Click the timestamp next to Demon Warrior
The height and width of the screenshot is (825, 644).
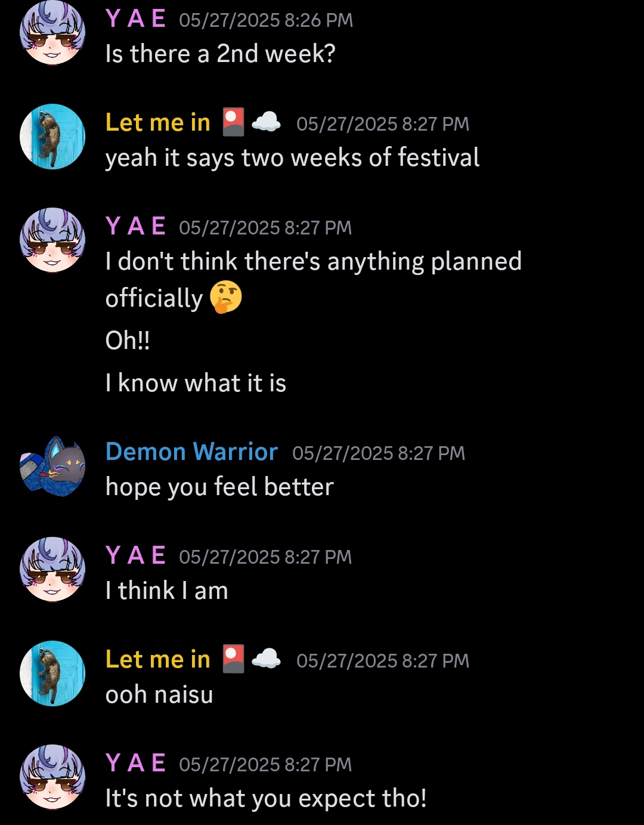pyautogui.click(x=379, y=453)
